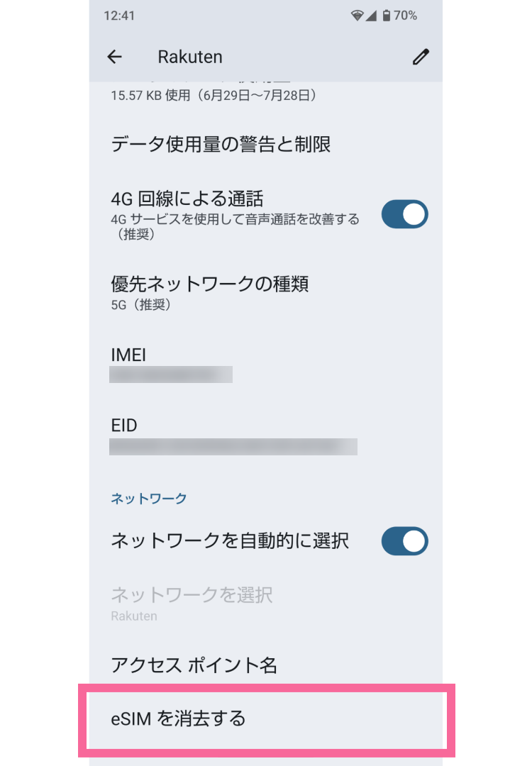Tap the Wi-Fi status icon

click(x=356, y=16)
